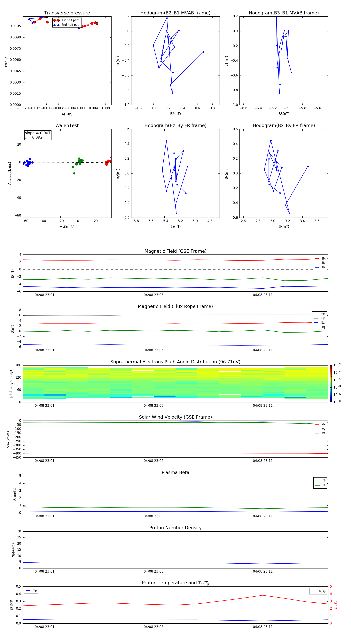Click the 'A(T·m)' x-axis label

(67, 114)
